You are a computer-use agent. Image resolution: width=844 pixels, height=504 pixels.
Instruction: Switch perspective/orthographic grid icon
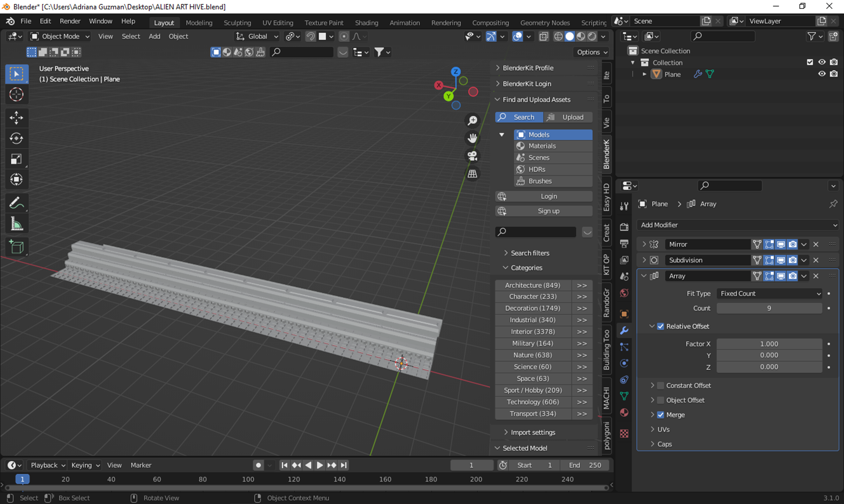point(472,173)
